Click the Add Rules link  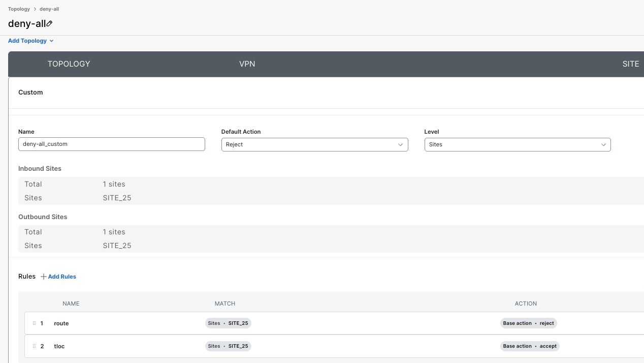pyautogui.click(x=62, y=277)
